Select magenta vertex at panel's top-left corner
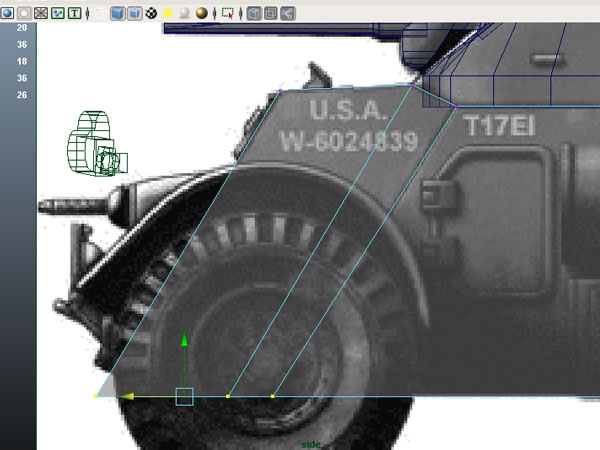 280,91
